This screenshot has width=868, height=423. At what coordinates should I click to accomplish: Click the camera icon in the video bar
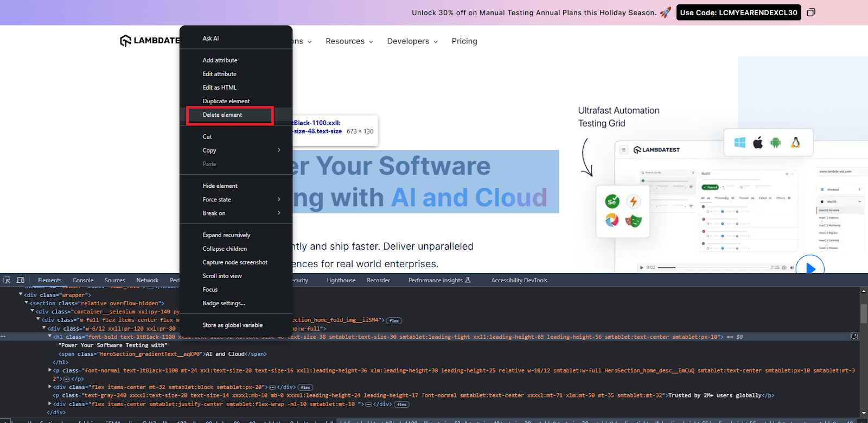click(784, 267)
